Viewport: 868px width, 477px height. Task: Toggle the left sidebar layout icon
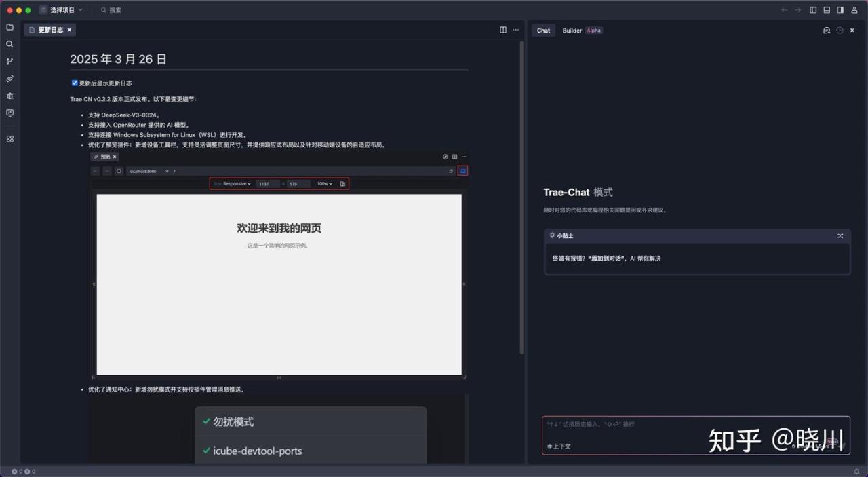pos(813,10)
